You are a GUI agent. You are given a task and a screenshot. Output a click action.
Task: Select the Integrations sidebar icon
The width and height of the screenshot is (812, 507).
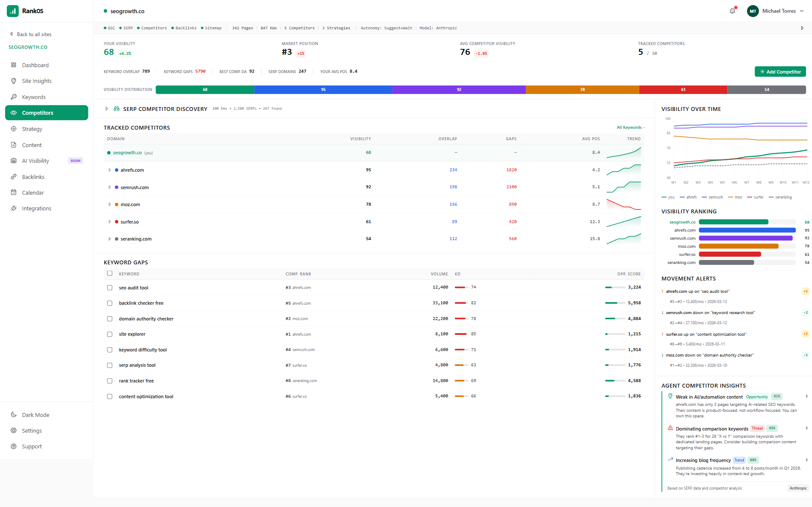(14, 208)
